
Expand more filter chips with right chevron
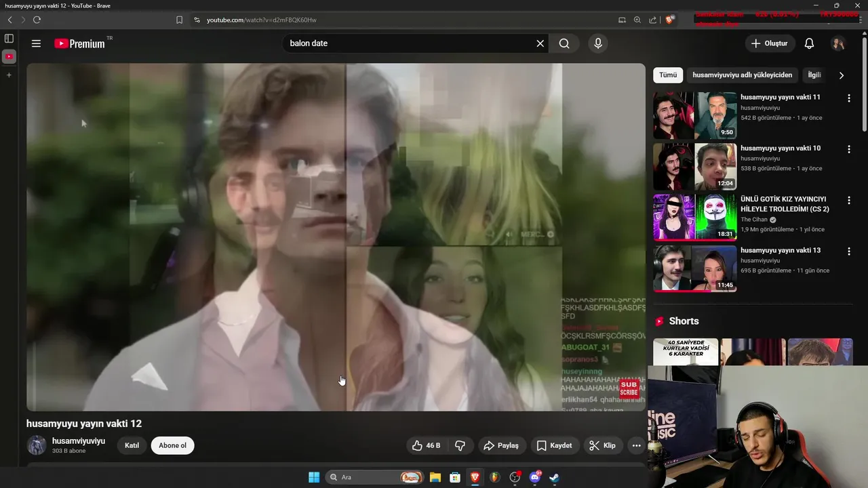pyautogui.click(x=842, y=75)
